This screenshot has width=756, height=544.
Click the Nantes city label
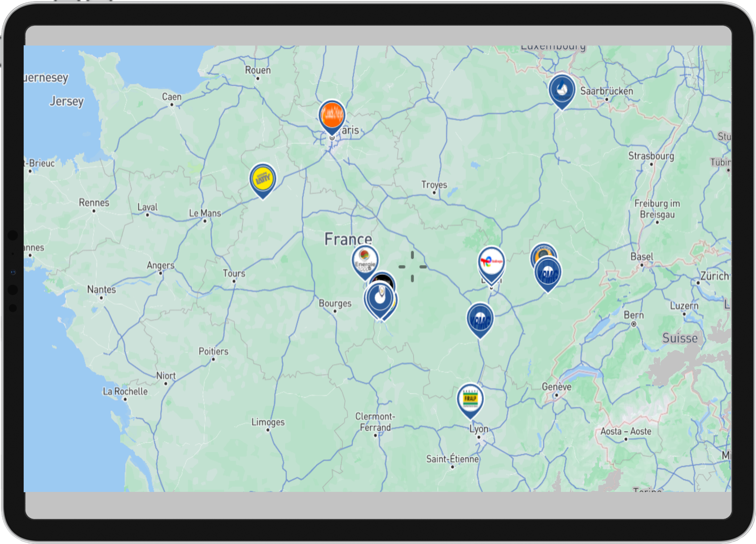click(x=101, y=289)
